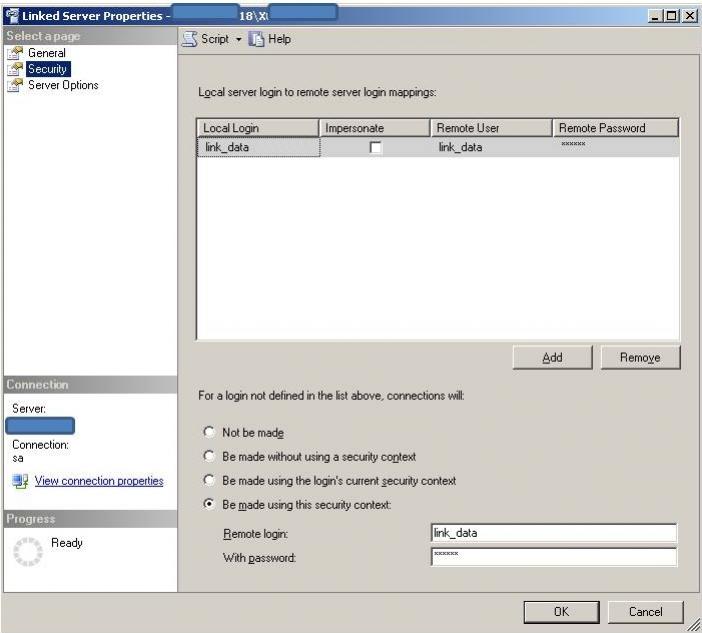This screenshot has width=702, height=633.
Task: Click the Help book icon
Action: [x=256, y=39]
